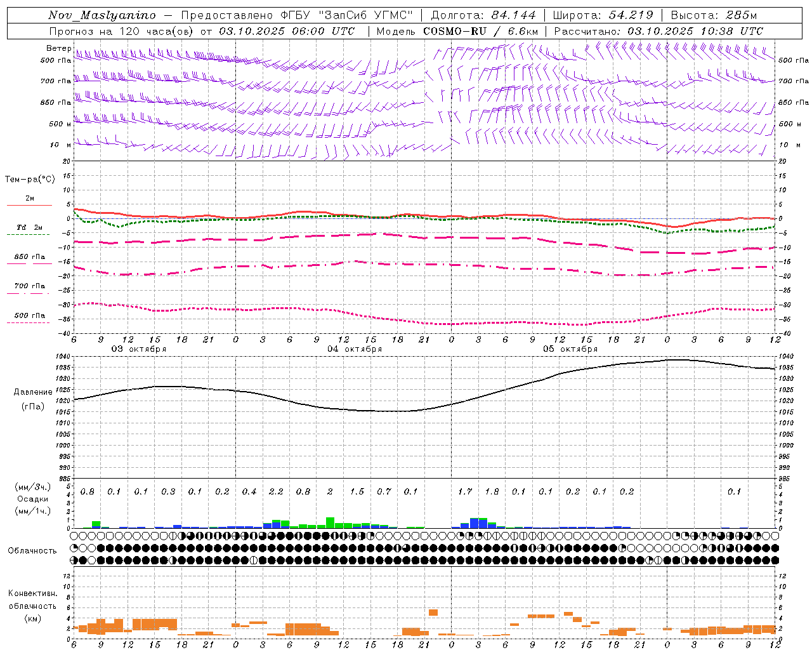Click the station name Nov_Maslyanino
The width and height of the screenshot is (812, 650).
click(102, 15)
